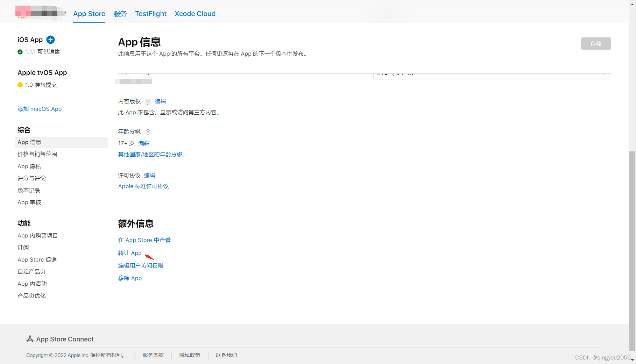Click the iOS App heading

[x=30, y=40]
